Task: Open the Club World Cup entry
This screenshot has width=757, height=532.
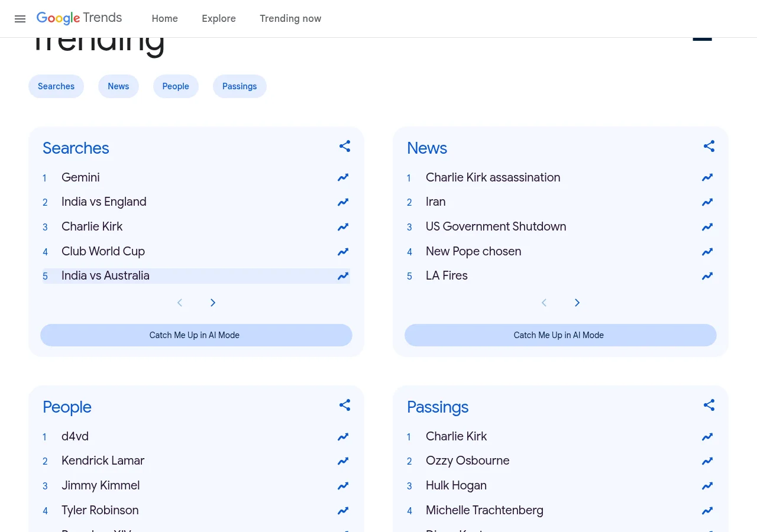Action: tap(103, 251)
